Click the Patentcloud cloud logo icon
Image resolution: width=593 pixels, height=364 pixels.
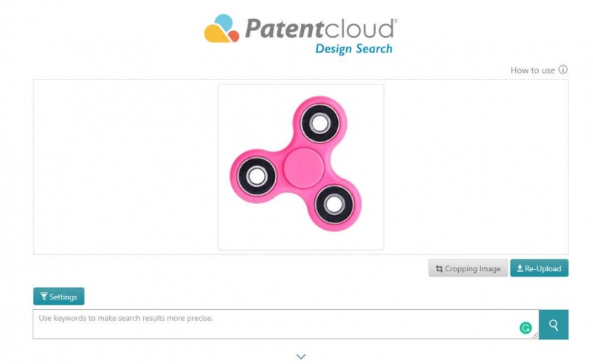[x=222, y=28]
